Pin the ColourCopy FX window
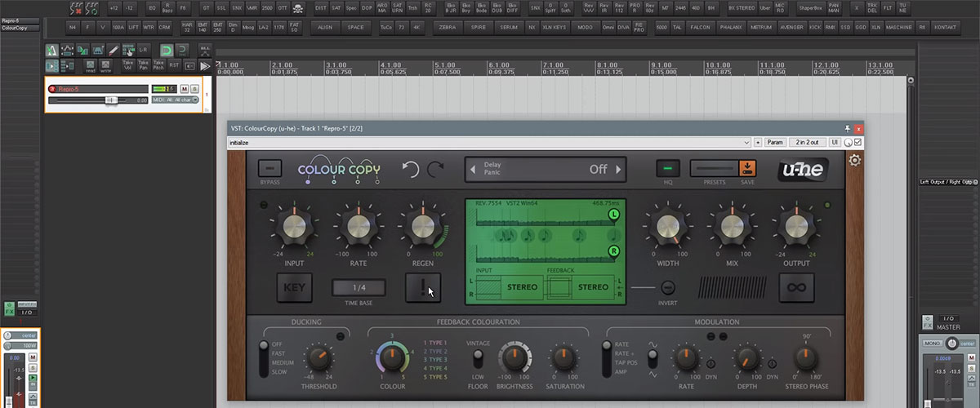 click(848, 128)
